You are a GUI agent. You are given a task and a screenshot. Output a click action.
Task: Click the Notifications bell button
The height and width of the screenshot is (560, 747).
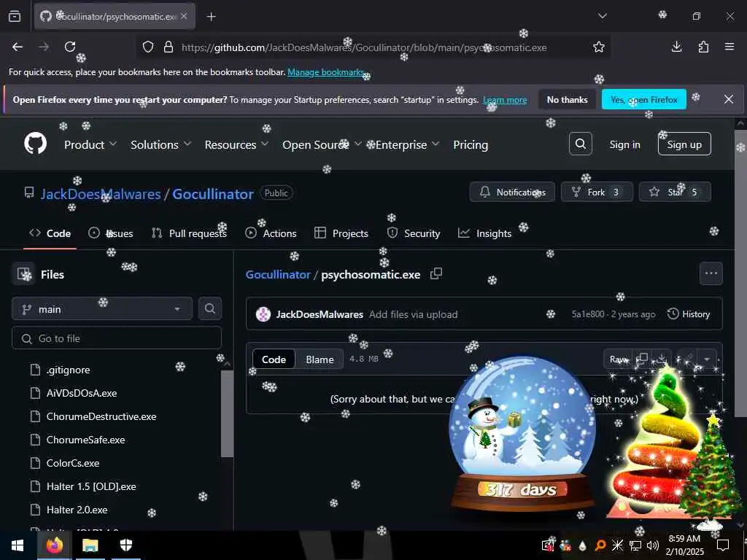pyautogui.click(x=512, y=192)
